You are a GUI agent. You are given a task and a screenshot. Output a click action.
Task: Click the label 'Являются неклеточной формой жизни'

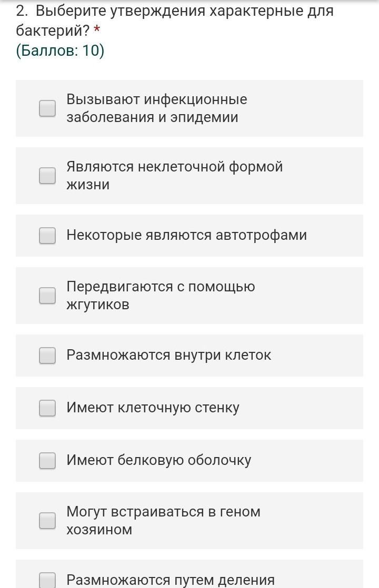pos(174,176)
